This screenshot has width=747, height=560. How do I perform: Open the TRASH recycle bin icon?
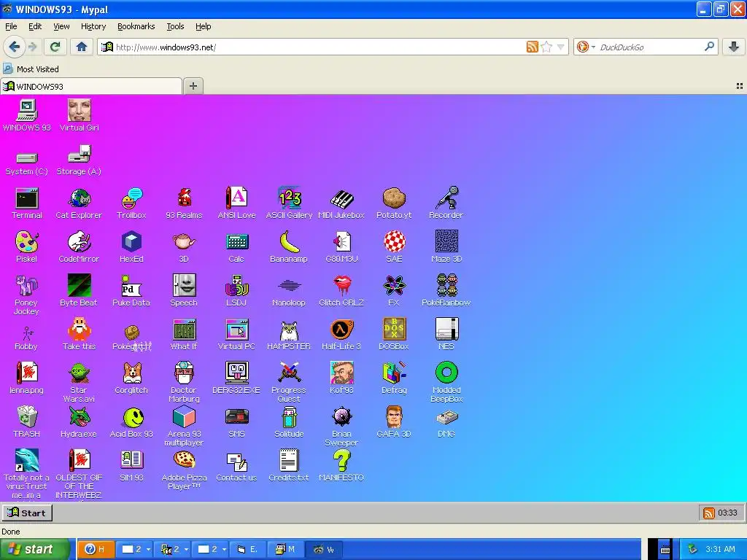pyautogui.click(x=27, y=421)
